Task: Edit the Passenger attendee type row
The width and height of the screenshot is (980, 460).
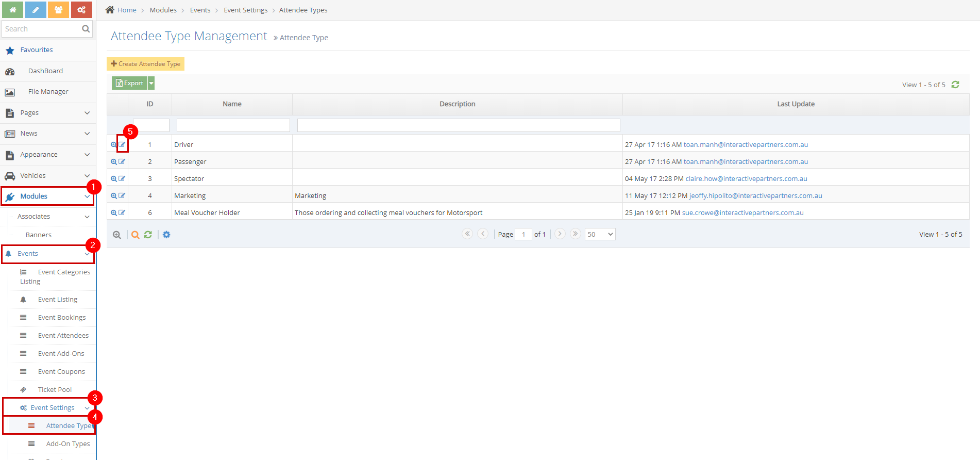Action: pos(122,161)
